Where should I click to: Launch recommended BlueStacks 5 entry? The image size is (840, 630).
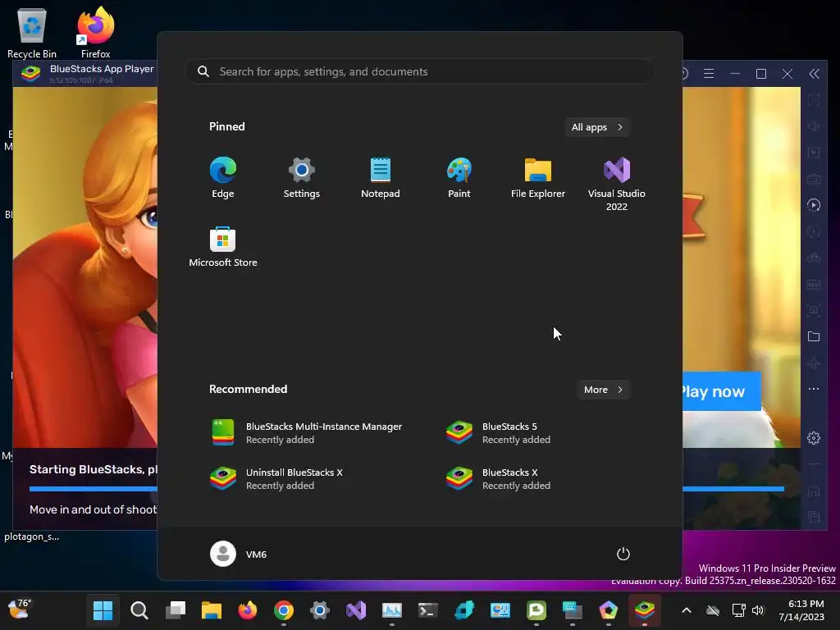click(x=498, y=433)
